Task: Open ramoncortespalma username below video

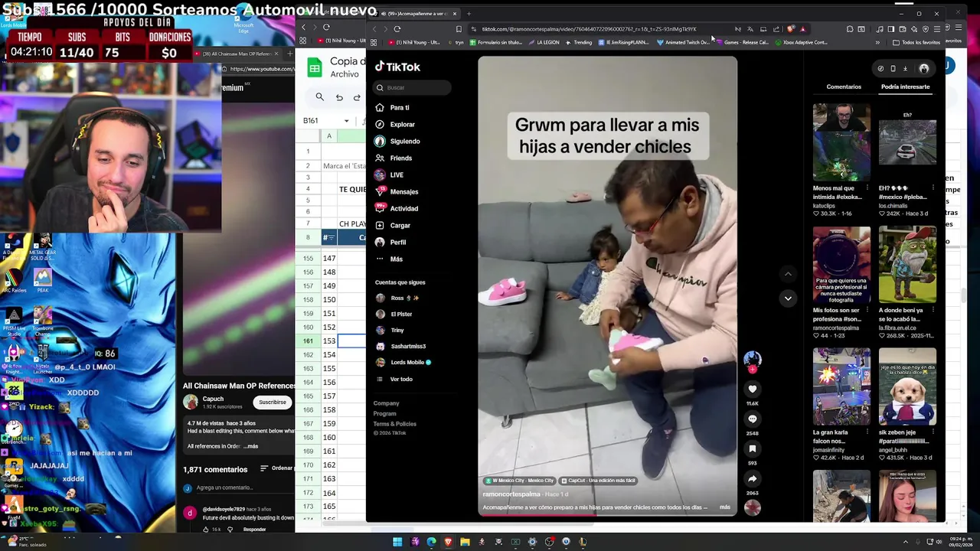Action: coord(511,494)
